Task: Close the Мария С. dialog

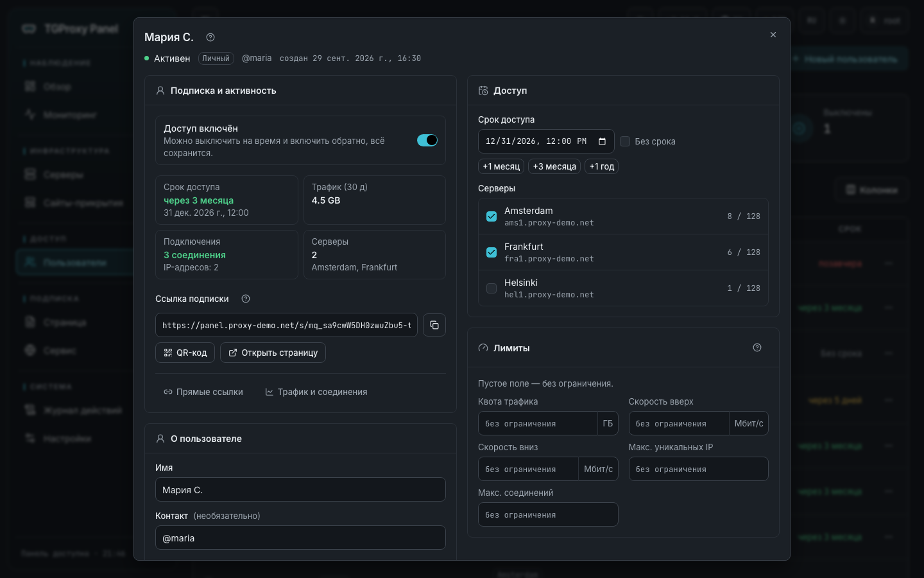Action: (773, 35)
